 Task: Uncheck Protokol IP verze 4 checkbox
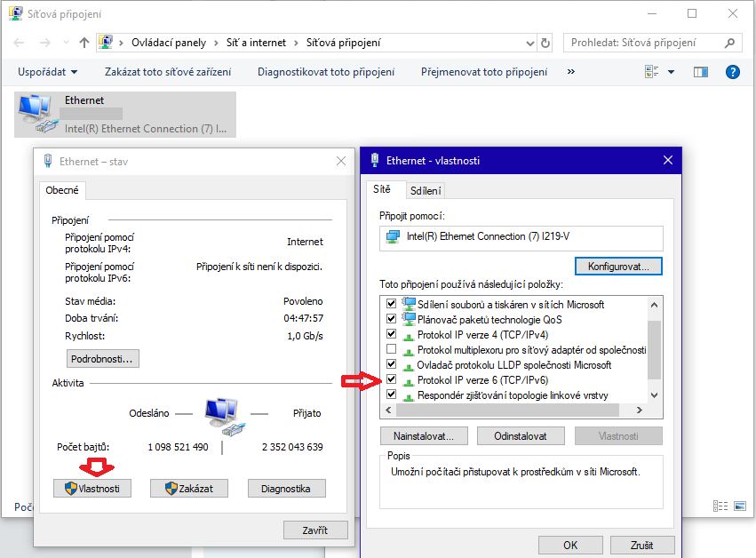pyautogui.click(x=392, y=334)
